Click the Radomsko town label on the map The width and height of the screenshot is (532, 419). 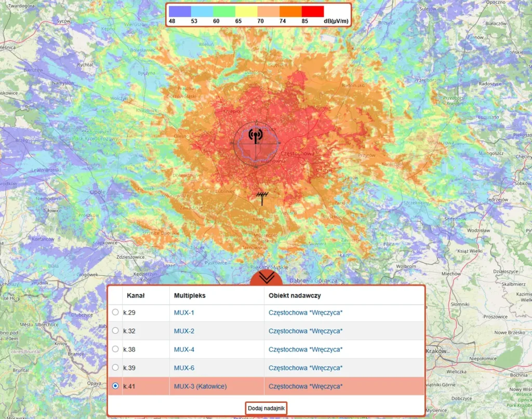[x=353, y=86]
